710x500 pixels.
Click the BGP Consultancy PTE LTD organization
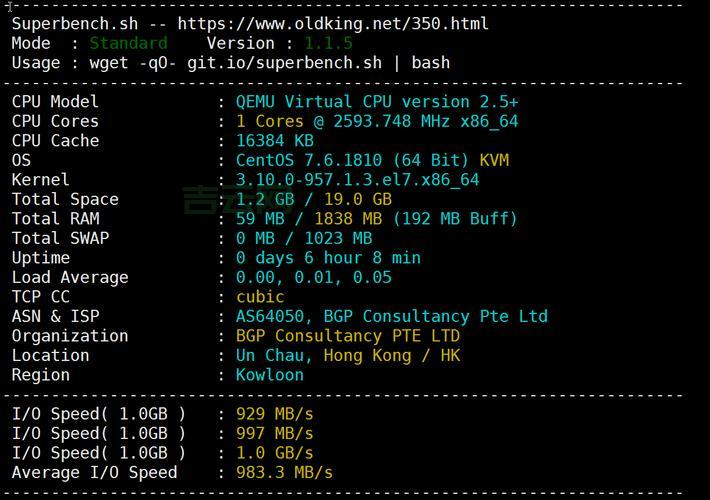[x=348, y=336]
